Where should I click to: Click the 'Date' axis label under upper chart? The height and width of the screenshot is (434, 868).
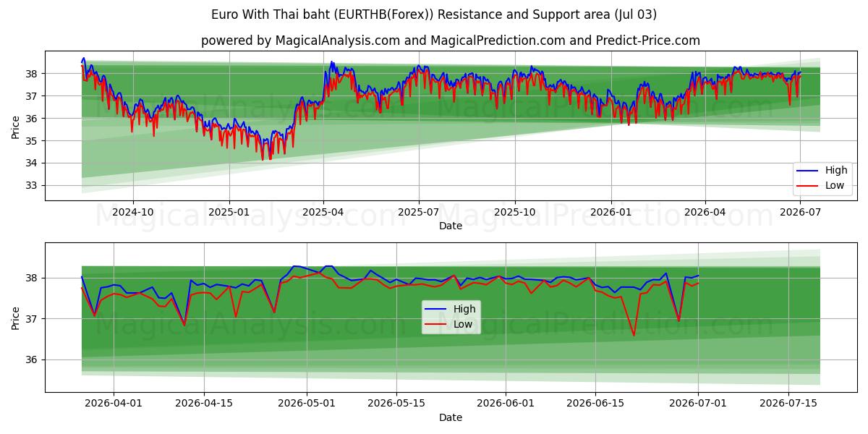point(451,226)
